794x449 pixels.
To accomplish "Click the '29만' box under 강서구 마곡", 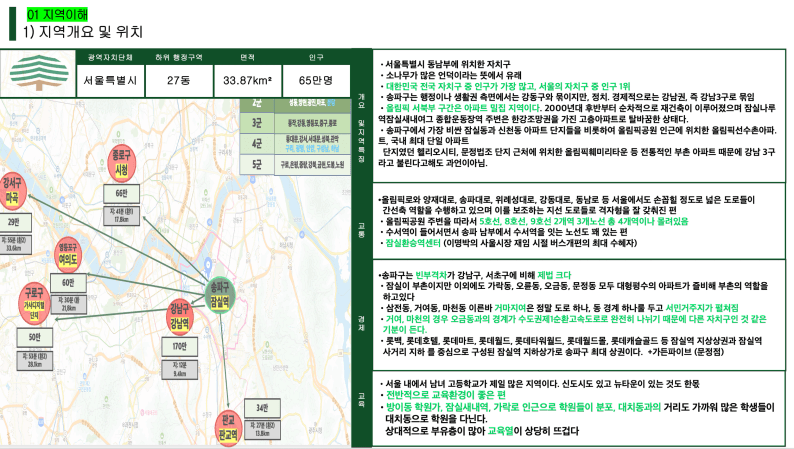I will pos(14,223).
